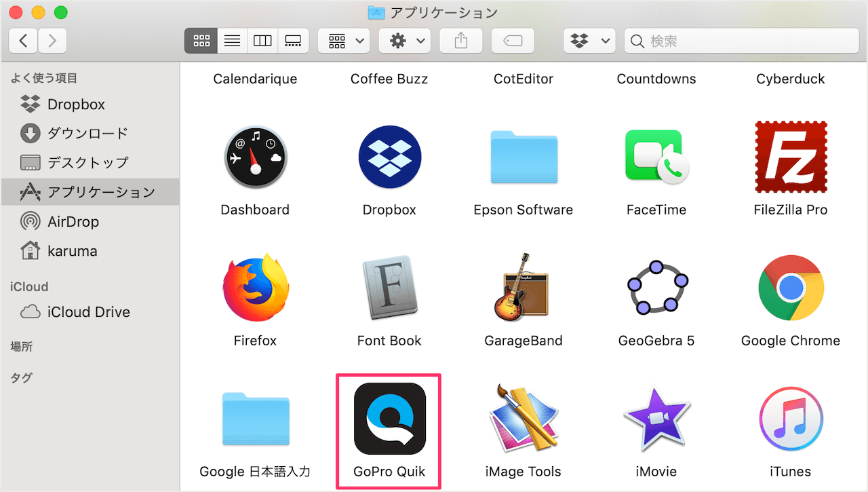Click the Coffee Buzz label
868x492 pixels.
coord(389,79)
